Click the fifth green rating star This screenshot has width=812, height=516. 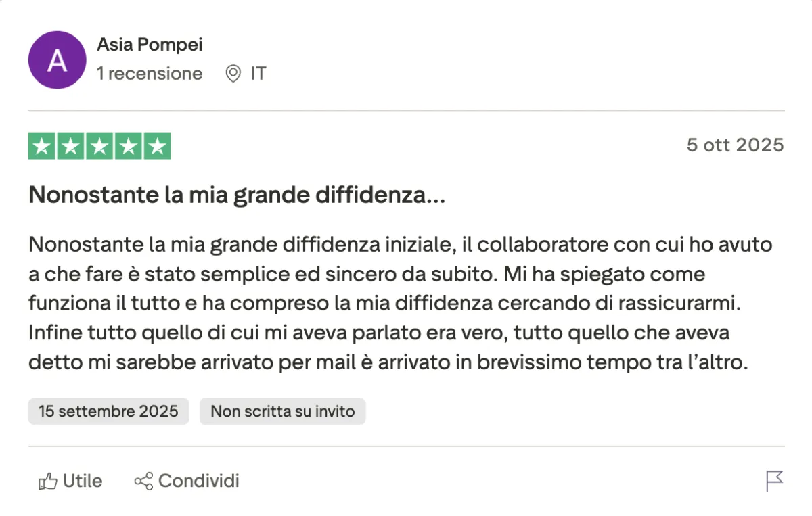pyautogui.click(x=156, y=146)
